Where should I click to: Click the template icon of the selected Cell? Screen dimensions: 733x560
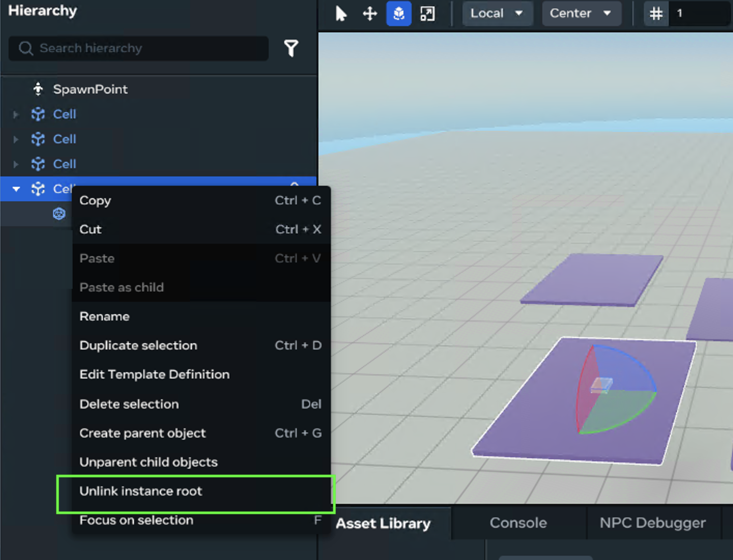pyautogui.click(x=38, y=189)
